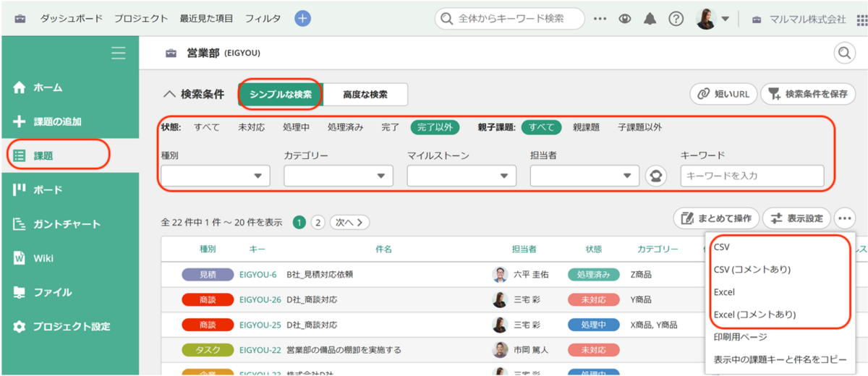
Task: Open 表示設定 button
Action: click(797, 218)
